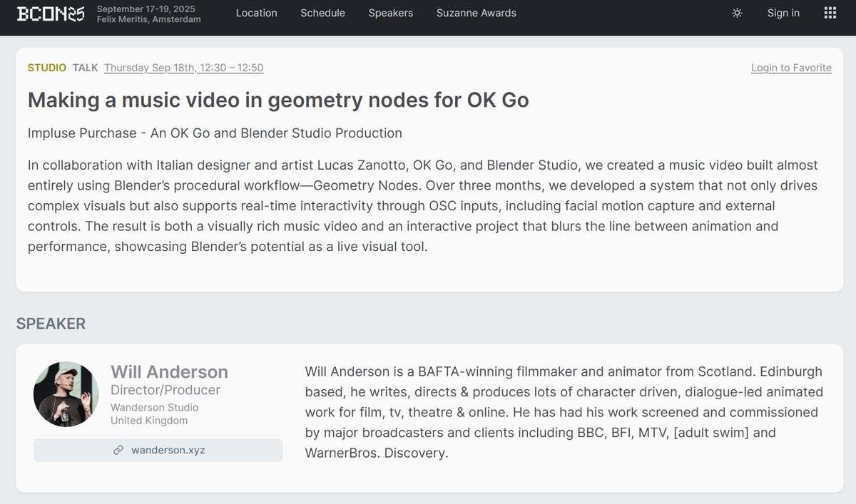
Task: Open the Suzanne Awards page
Action: pos(477,13)
